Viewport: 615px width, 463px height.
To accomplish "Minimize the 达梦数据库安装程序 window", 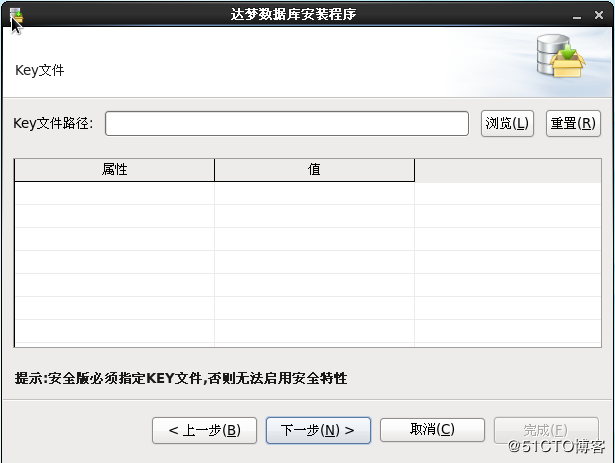I will click(x=577, y=16).
